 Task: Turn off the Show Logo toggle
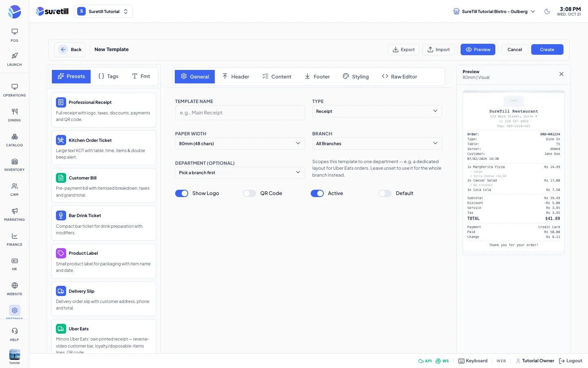pos(182,193)
